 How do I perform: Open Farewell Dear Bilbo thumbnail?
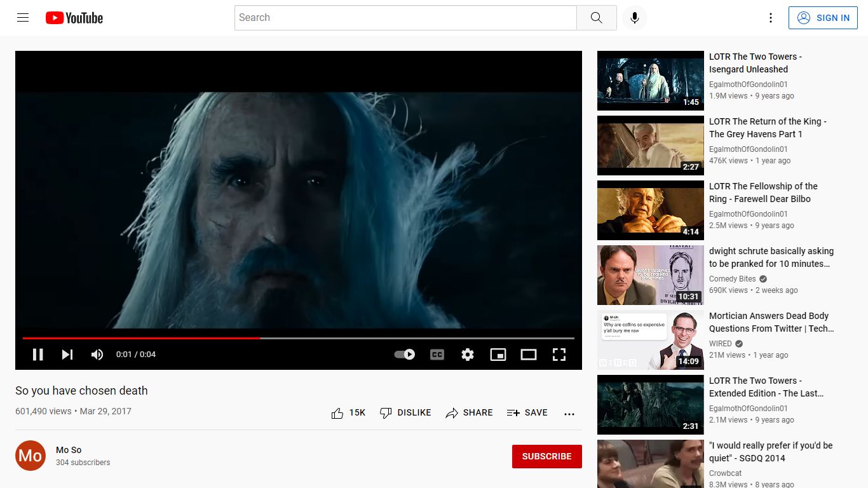(651, 210)
